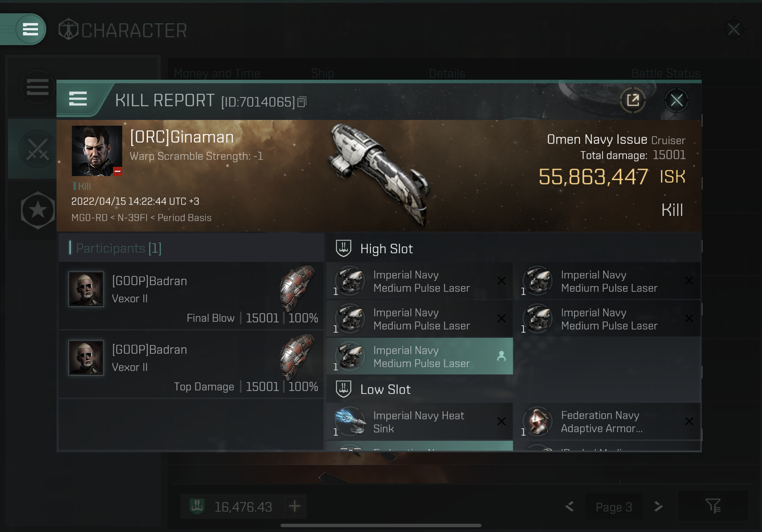Select the crossed swords combat sidebar icon
The height and width of the screenshot is (532, 762).
(x=38, y=149)
